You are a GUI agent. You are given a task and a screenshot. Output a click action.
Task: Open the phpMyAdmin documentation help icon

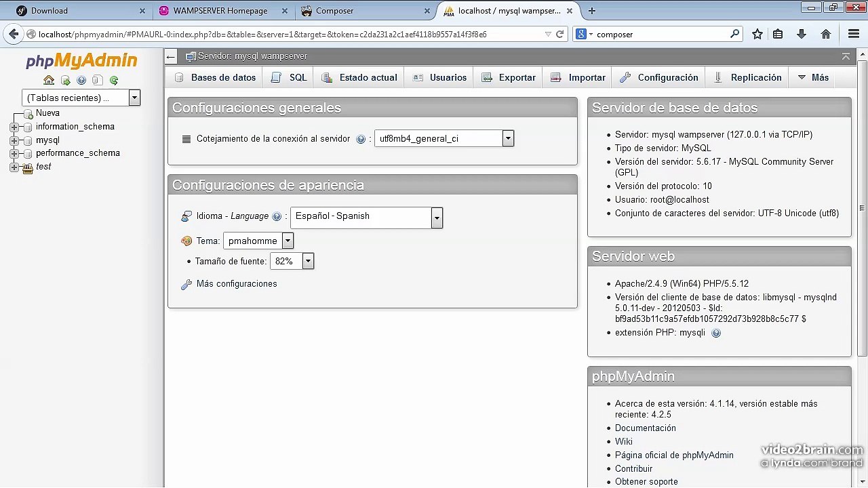point(81,80)
